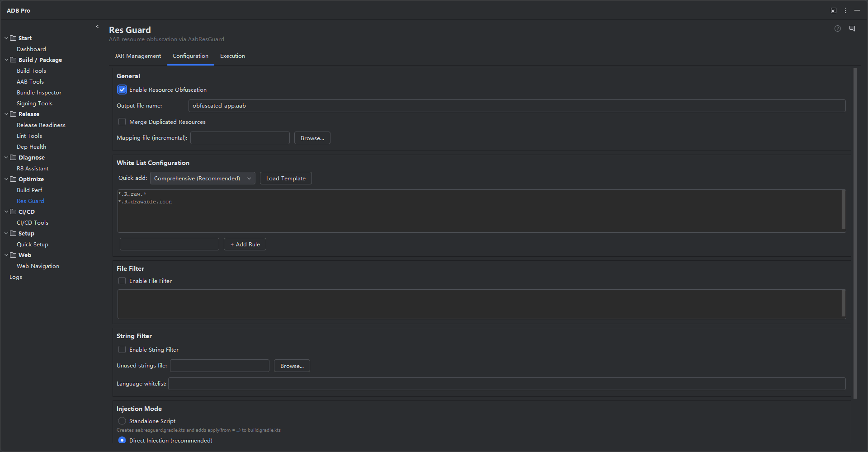Collapse the sidebar with the chevron arrow
The height and width of the screenshot is (452, 868).
tap(97, 27)
